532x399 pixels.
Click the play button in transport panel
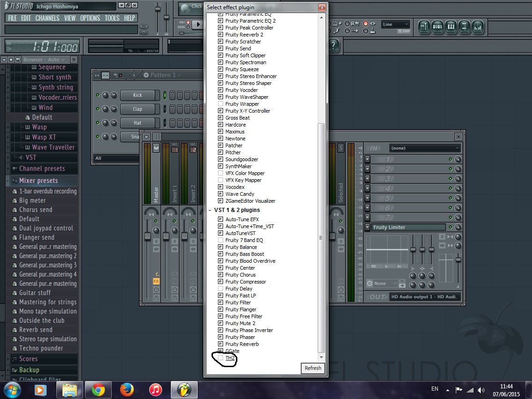198,24
